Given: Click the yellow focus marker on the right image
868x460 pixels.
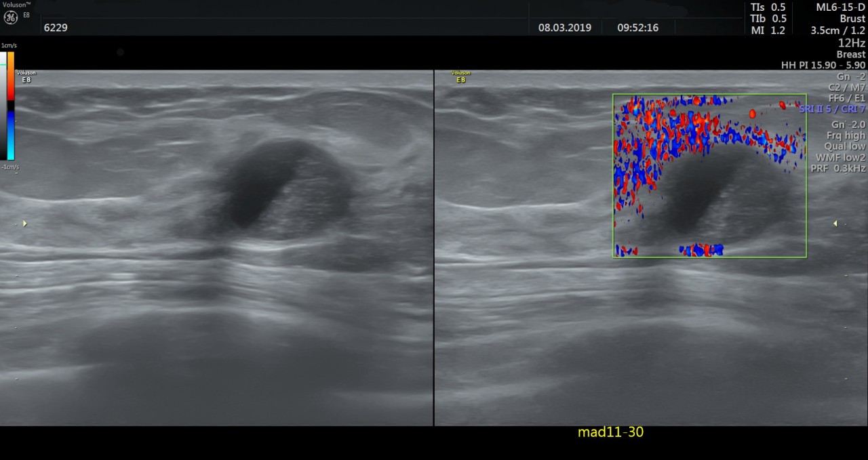Looking at the screenshot, I should pyautogui.click(x=835, y=224).
